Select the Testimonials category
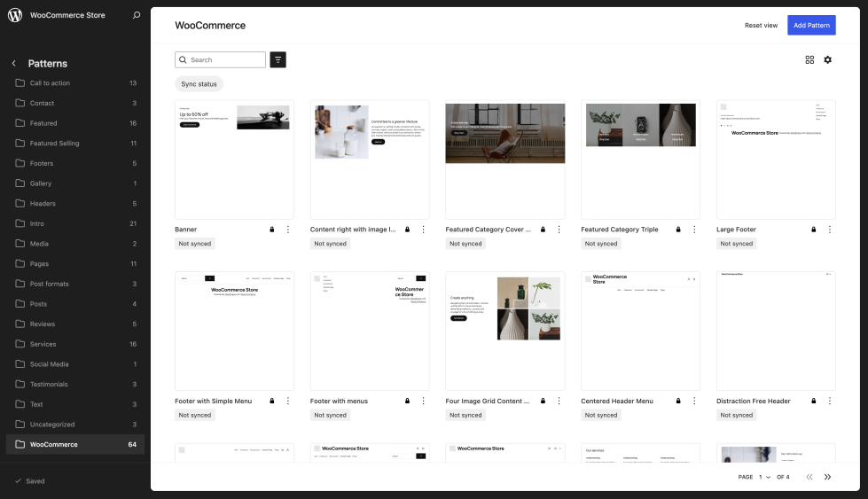Image resolution: width=868 pixels, height=499 pixels. pos(75,384)
